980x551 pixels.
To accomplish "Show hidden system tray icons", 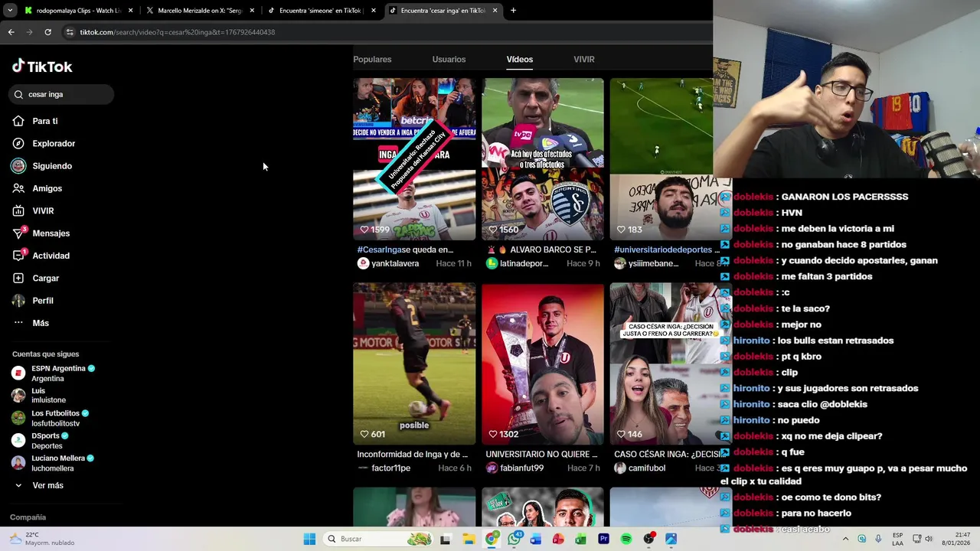I will pos(845,539).
